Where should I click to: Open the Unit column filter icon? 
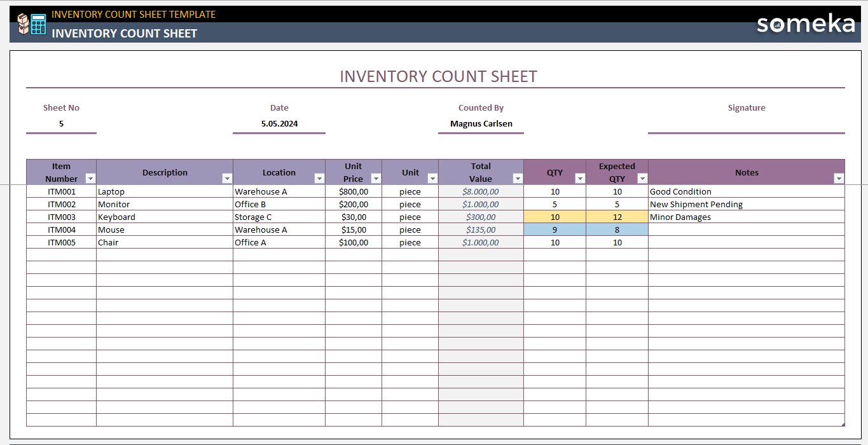(x=432, y=179)
